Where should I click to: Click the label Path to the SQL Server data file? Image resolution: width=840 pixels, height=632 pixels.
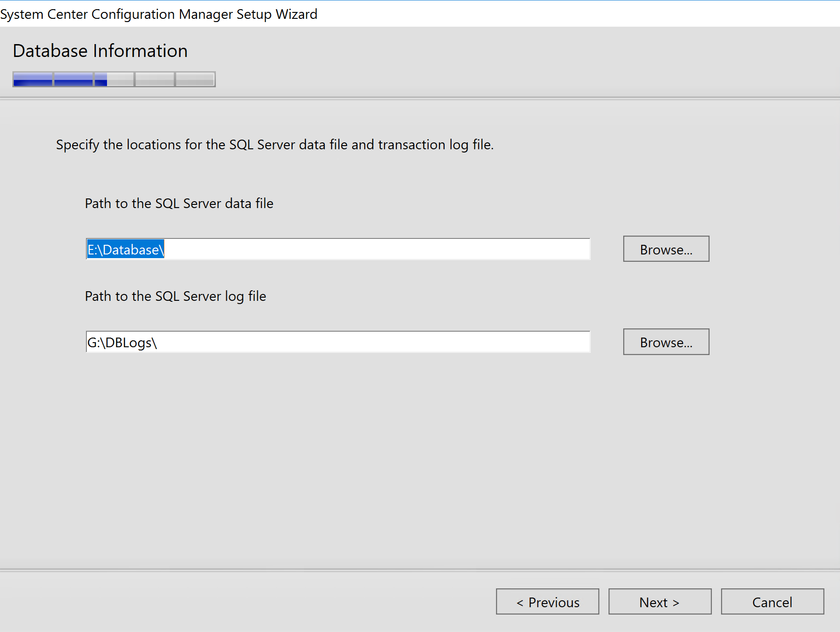click(x=179, y=203)
